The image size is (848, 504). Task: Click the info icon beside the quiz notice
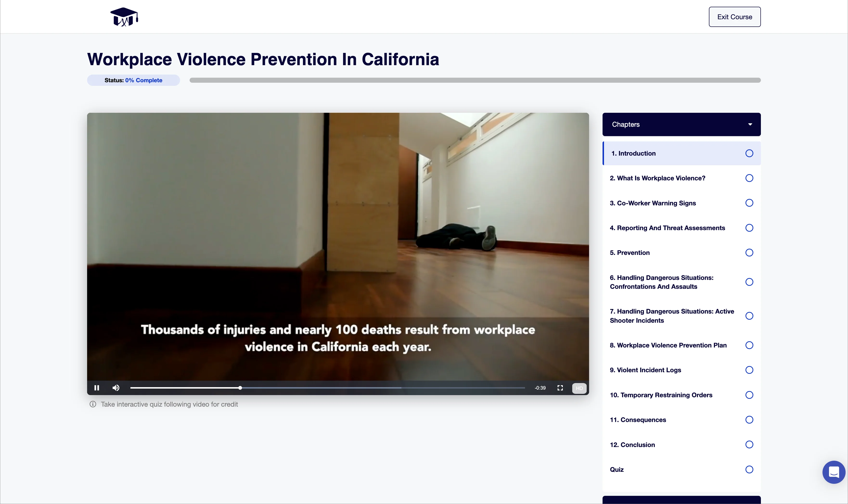[x=92, y=404]
